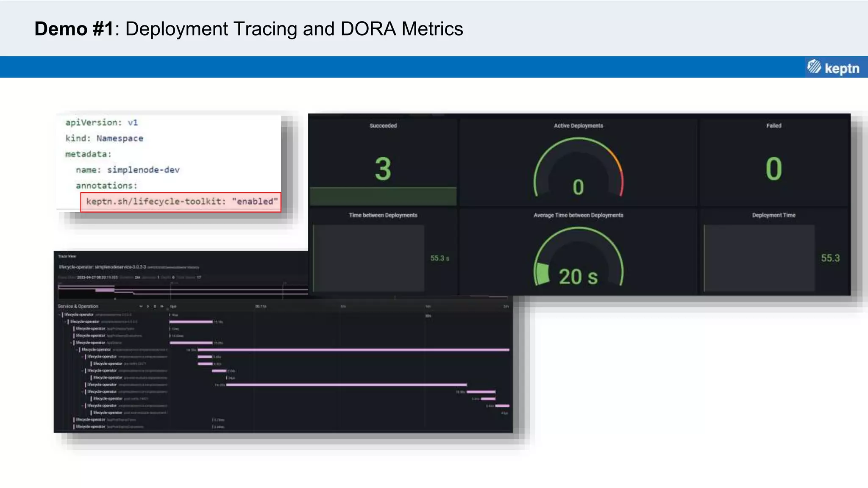Screen dimensions: 868x488
Task: Click the keptn logo in the blue banner
Action: coord(834,68)
